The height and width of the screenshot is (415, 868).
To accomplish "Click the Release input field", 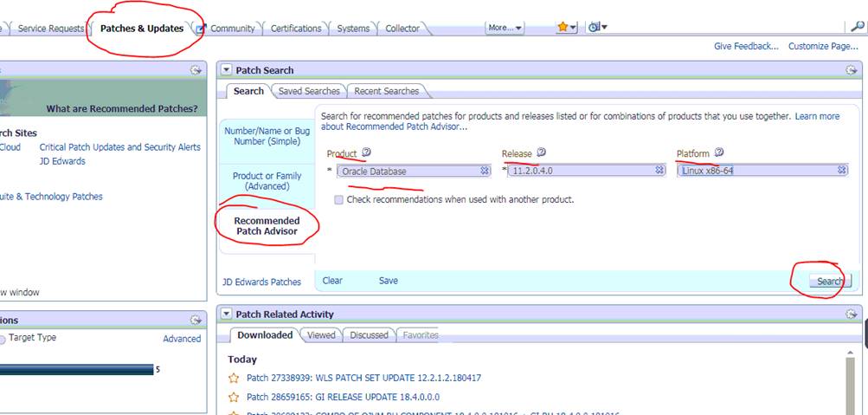I will [x=588, y=170].
